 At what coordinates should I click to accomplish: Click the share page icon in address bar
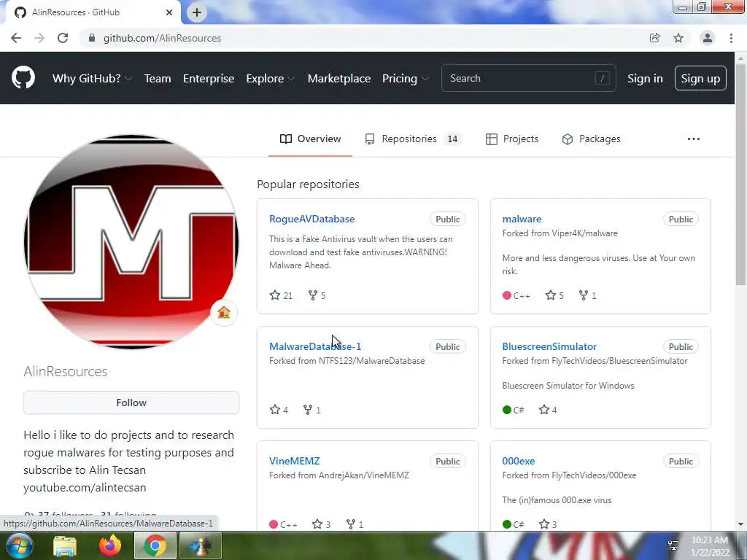coord(654,38)
